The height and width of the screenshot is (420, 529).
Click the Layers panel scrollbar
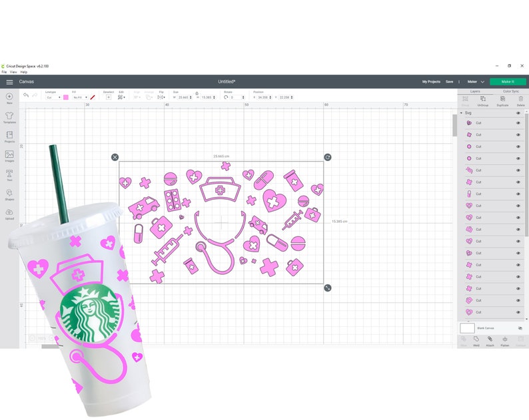click(526, 175)
